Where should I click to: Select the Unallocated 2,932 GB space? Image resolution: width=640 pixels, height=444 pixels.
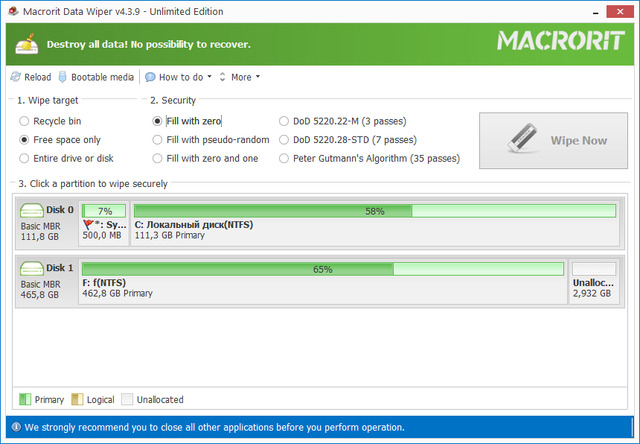[x=594, y=283]
